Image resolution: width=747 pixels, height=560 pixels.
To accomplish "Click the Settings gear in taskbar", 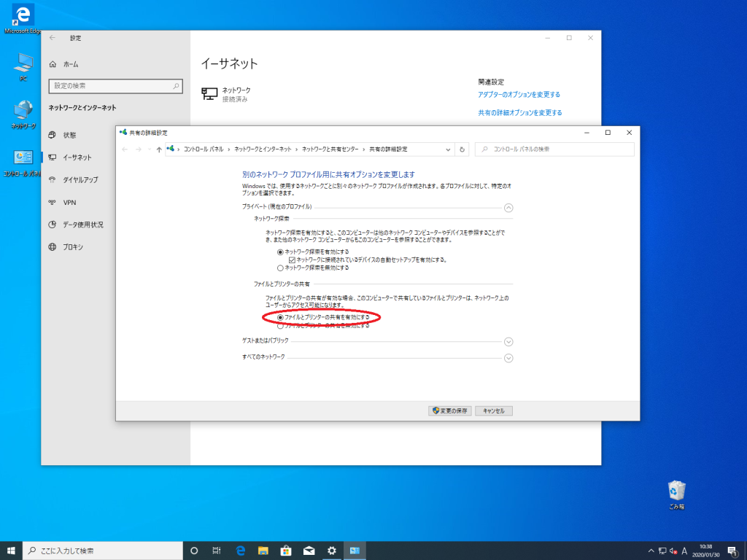I will 332,551.
